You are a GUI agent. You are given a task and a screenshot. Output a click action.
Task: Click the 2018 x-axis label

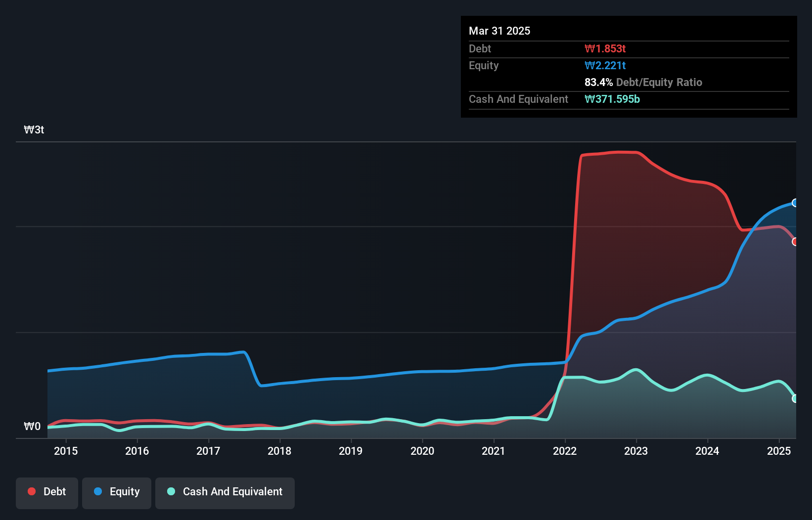coord(279,451)
